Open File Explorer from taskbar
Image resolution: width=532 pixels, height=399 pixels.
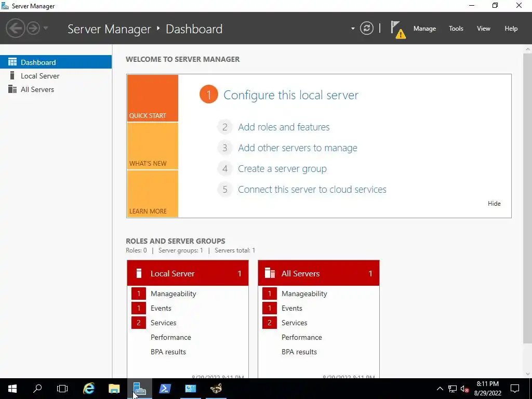tap(114, 389)
